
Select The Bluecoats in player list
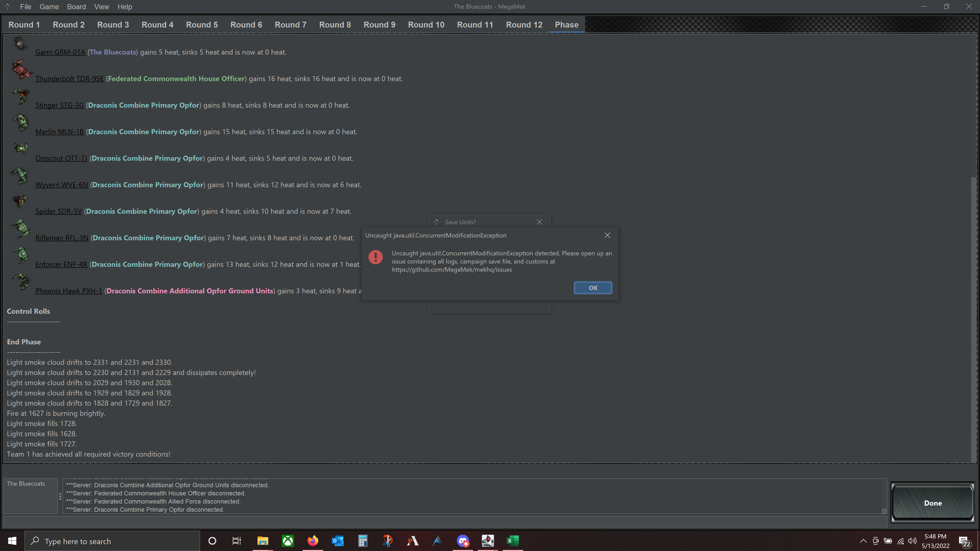[x=26, y=484]
